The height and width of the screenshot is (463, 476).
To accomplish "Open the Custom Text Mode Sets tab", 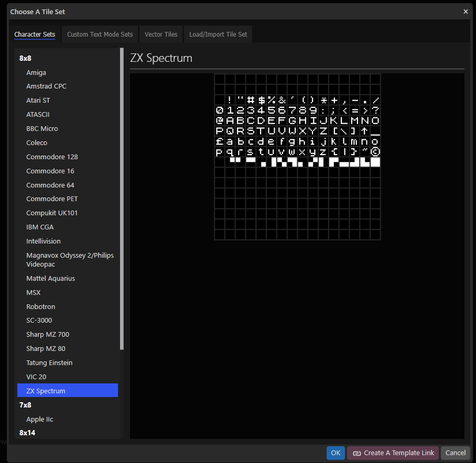I will pos(100,34).
